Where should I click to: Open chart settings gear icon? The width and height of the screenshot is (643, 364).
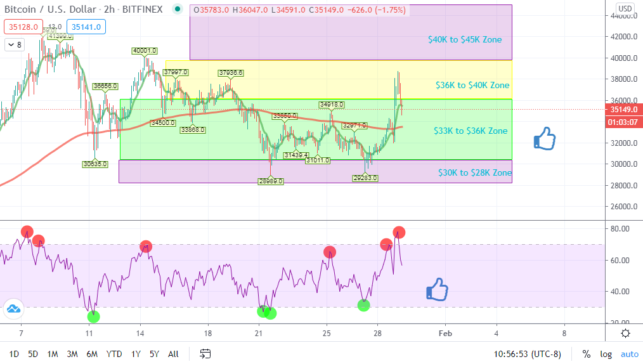coord(625,334)
